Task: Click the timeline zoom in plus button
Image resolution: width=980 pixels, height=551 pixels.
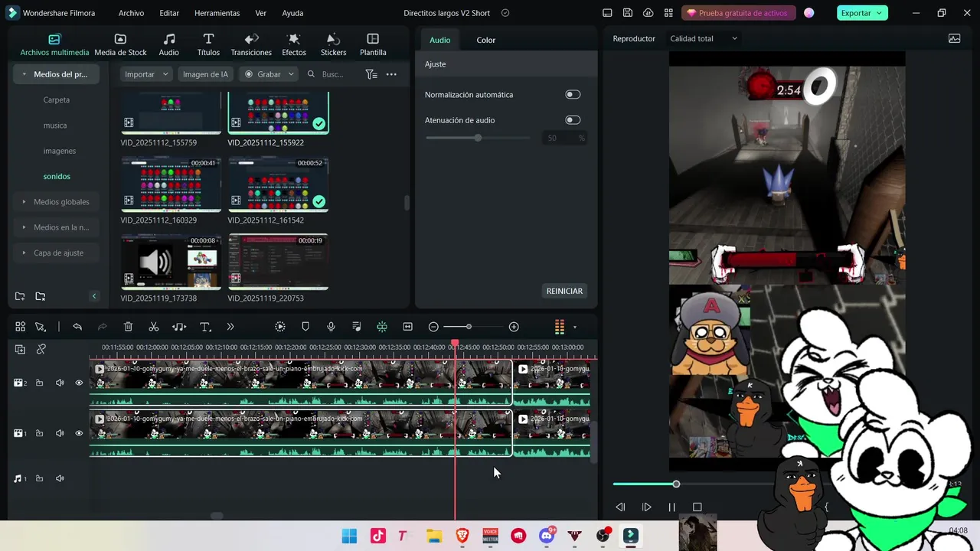Action: (514, 327)
